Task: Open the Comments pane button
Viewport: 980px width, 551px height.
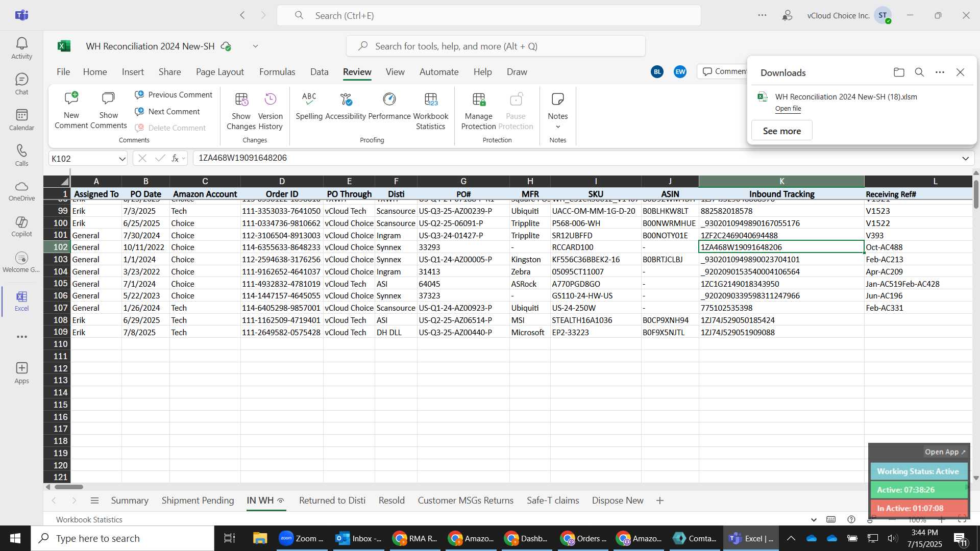Action: pos(724,71)
